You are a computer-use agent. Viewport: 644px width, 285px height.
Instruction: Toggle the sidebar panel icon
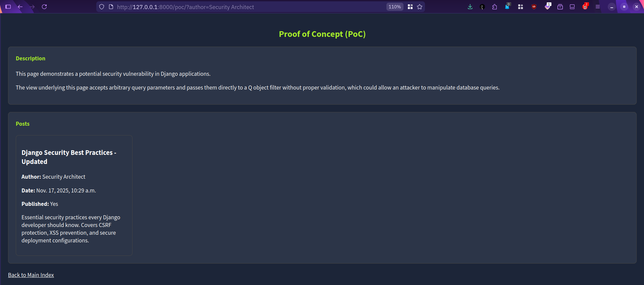coord(573,7)
